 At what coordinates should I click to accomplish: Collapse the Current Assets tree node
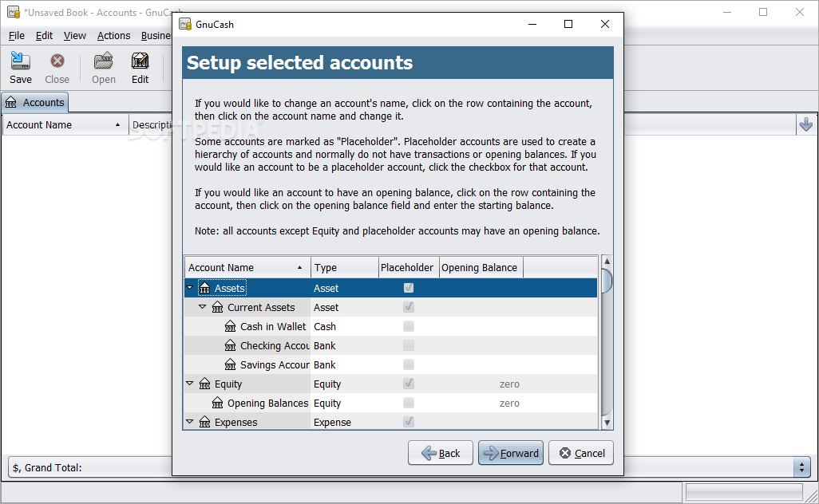point(202,307)
